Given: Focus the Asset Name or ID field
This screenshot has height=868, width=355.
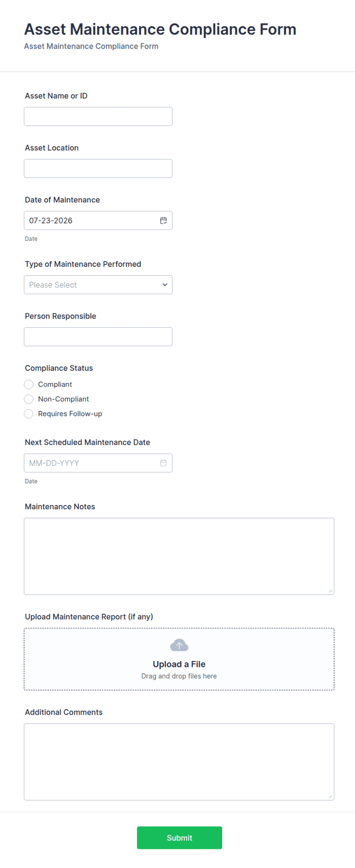Looking at the screenshot, I should coord(98,116).
